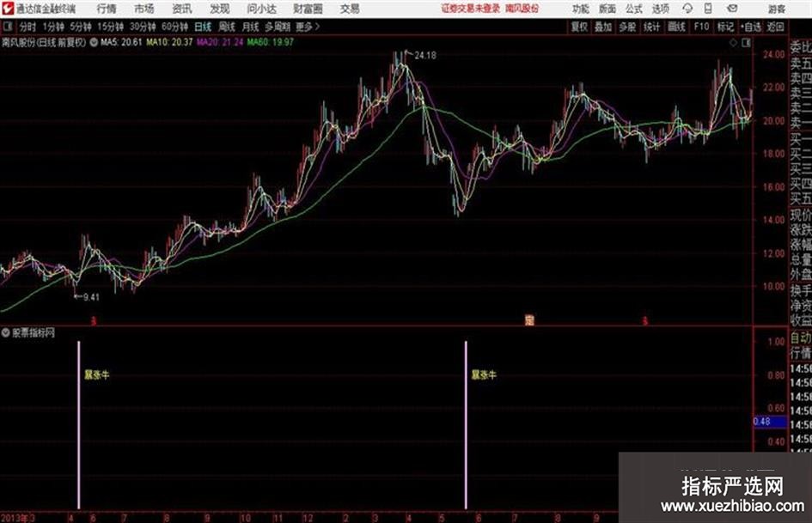The image size is (812, 523).
Task: Click the 多股 multi-stock toolbar button
Action: tap(627, 27)
